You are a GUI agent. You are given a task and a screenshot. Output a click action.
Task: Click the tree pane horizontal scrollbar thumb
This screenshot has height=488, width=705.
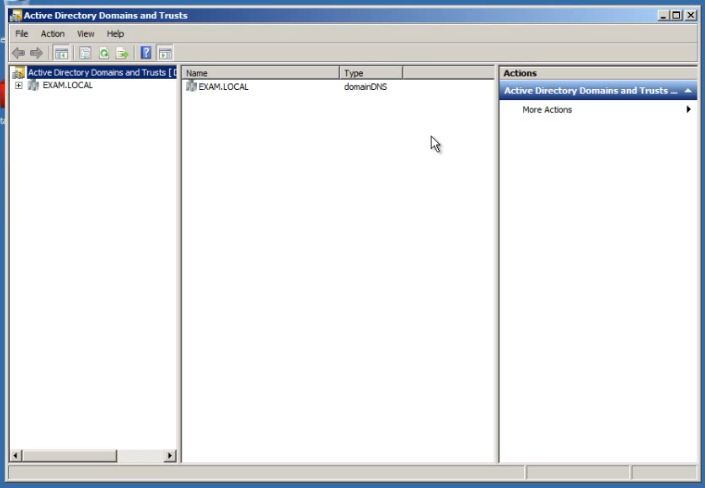pos(69,456)
